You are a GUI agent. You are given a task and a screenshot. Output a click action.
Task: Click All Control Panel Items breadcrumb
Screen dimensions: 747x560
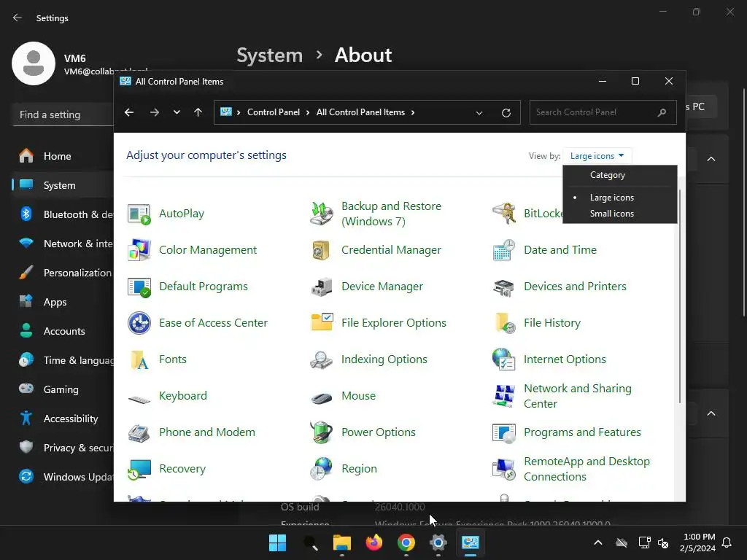click(x=360, y=112)
